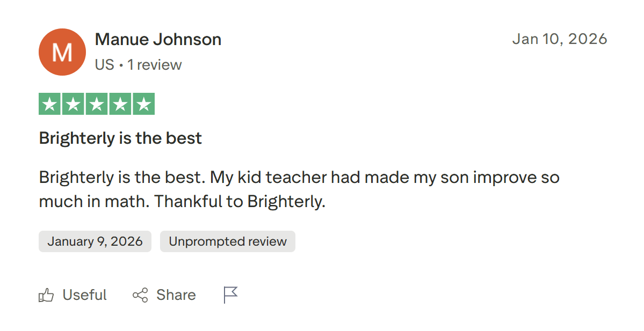Click the orange M avatar circle
644x331 pixels.
(x=62, y=52)
